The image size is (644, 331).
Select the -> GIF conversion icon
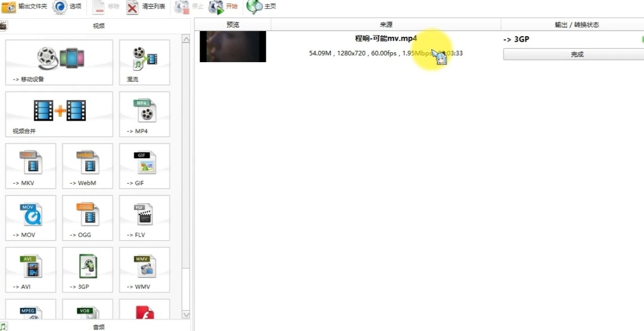(144, 165)
